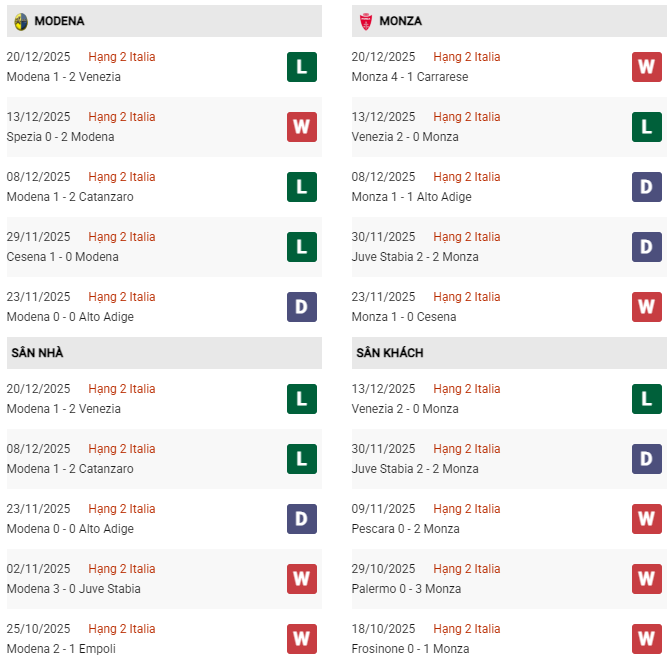
Task: Select the W badge beside Palermo 0-3 Monza
Action: click(646, 579)
